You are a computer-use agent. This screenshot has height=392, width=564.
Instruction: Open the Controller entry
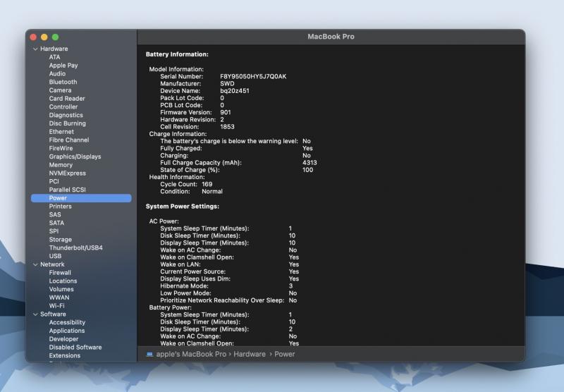tap(63, 106)
